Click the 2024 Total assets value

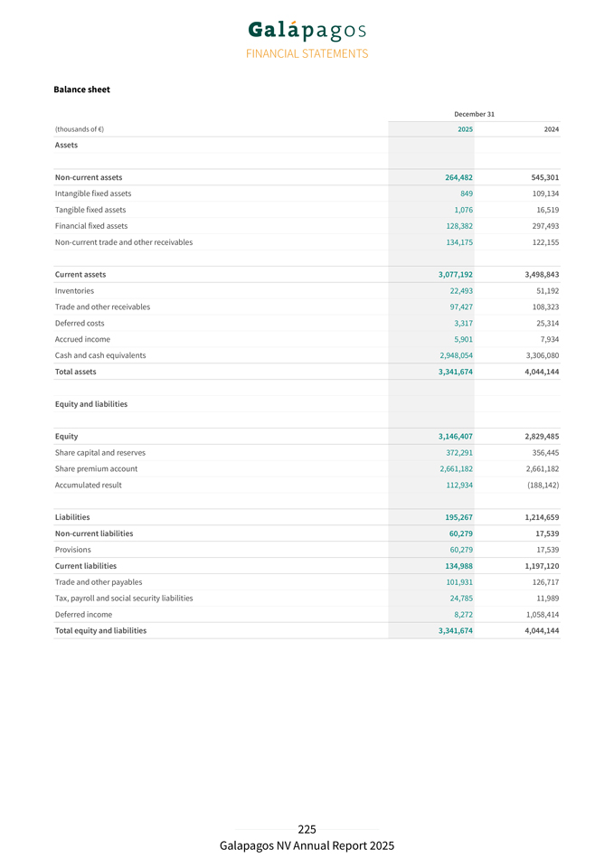[541, 372]
